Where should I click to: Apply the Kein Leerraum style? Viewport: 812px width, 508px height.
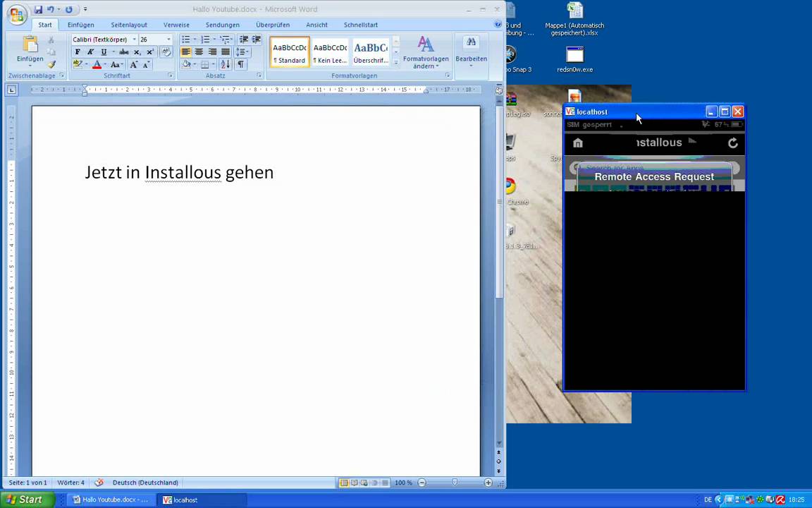(x=330, y=52)
